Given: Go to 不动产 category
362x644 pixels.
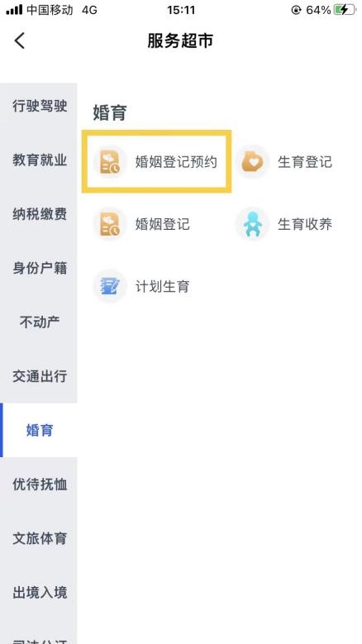Looking at the screenshot, I should pyautogui.click(x=40, y=322).
